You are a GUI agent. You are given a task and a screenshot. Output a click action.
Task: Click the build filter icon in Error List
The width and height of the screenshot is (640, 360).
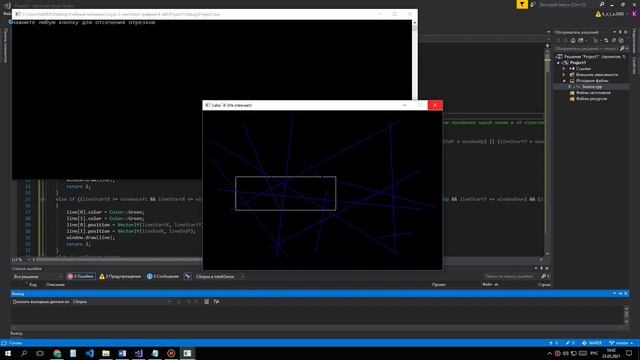(187, 276)
